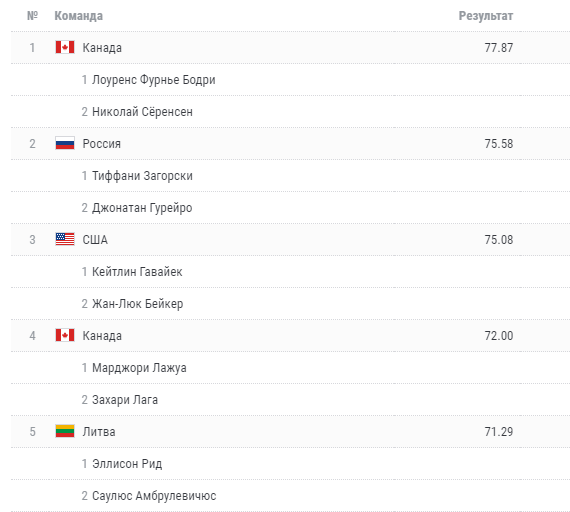The width and height of the screenshot is (570, 512).
Task: Open athlete Лоуренс Фурнье Бодри
Action: pos(153,80)
